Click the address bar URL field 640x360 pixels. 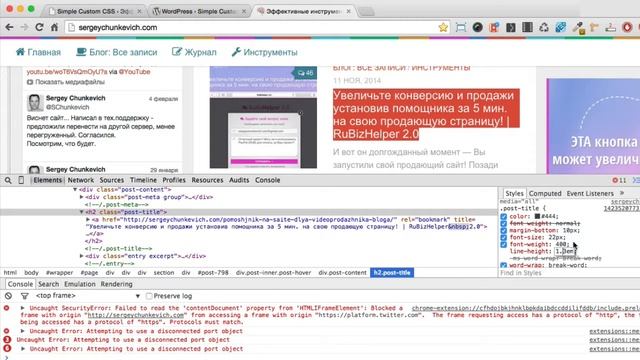[255, 27]
